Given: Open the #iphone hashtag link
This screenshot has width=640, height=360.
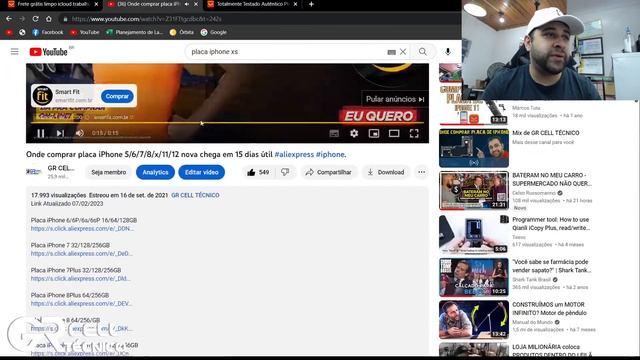Looking at the screenshot, I should (x=330, y=154).
